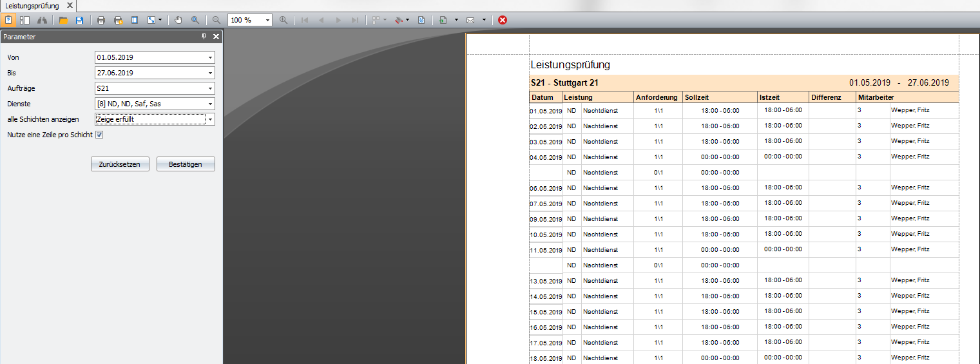Viewport: 980px width, 364px height.
Task: Expand the export format arrow
Action: pyautogui.click(x=456, y=20)
